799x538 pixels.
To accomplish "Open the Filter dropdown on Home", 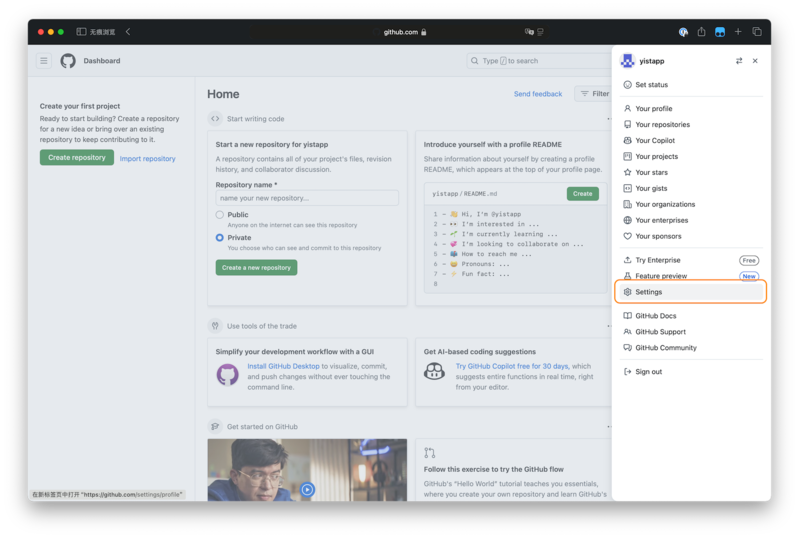I will pyautogui.click(x=594, y=94).
